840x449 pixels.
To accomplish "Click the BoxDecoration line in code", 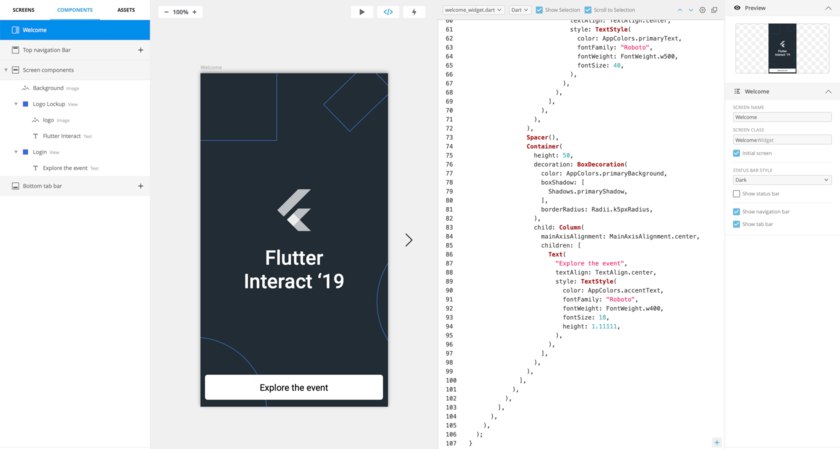I will click(x=580, y=164).
